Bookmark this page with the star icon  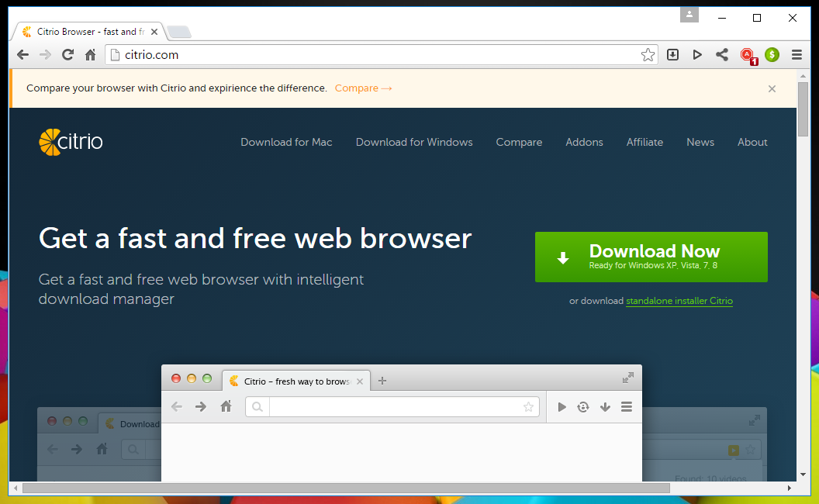coord(648,55)
